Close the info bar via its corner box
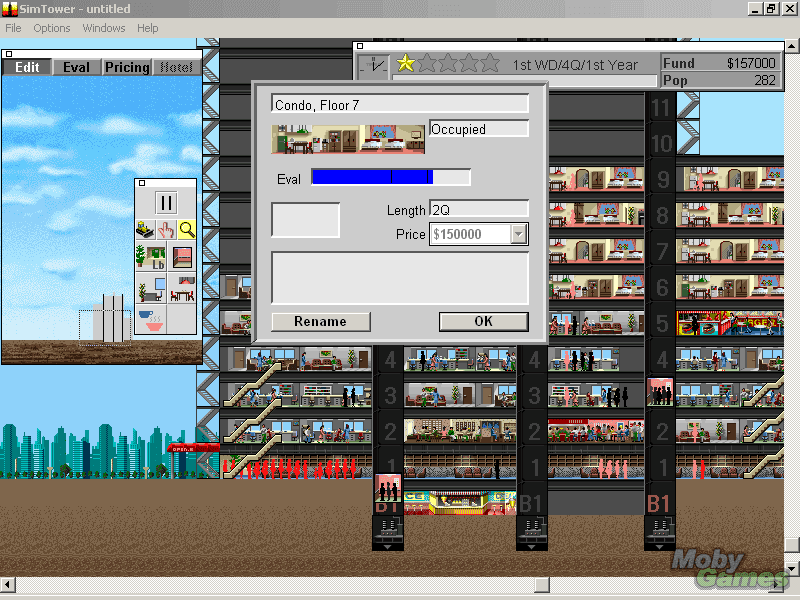 (360, 46)
